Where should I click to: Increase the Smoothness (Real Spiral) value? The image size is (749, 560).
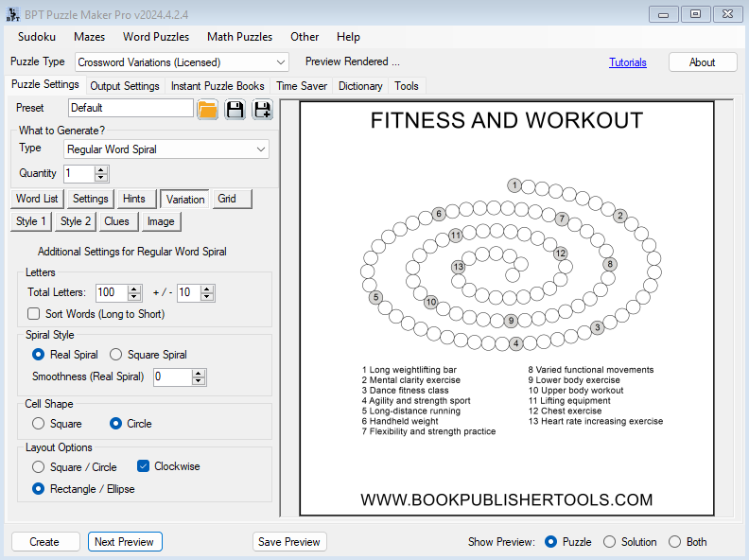point(199,373)
